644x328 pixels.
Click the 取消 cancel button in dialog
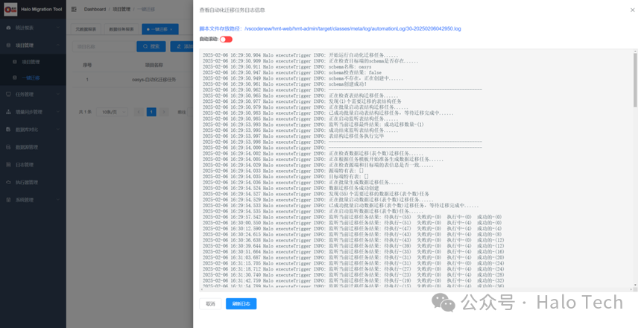click(210, 304)
